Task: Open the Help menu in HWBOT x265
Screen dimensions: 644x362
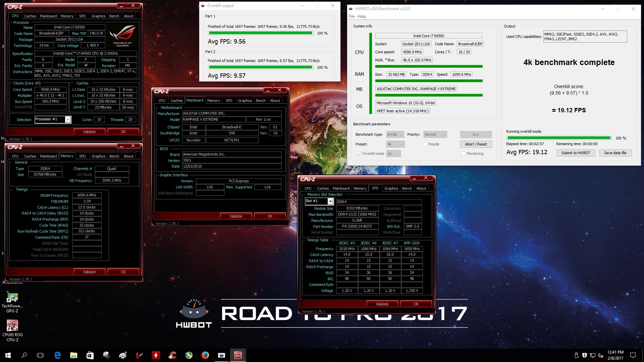Action: pos(362,16)
